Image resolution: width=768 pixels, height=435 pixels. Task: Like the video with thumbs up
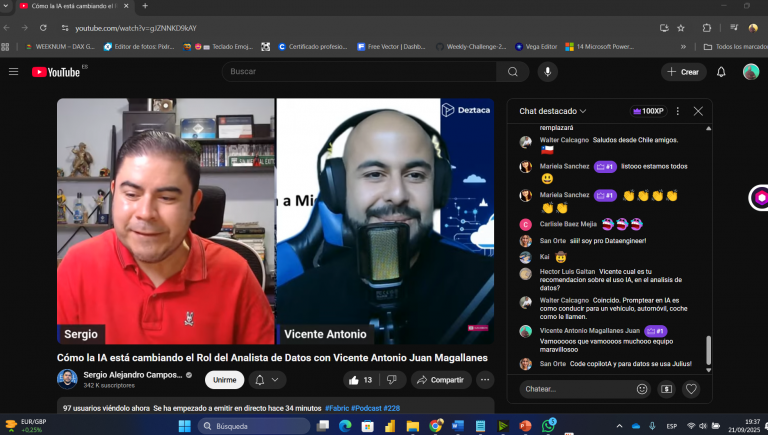pos(359,380)
